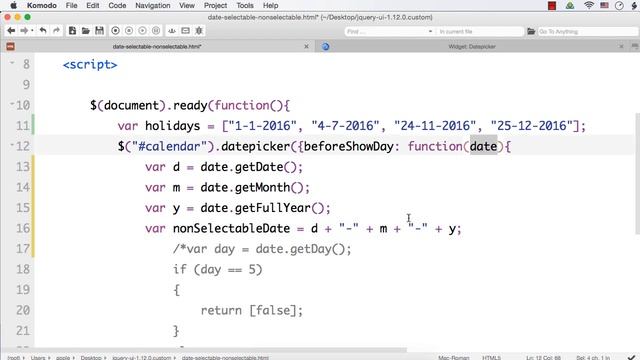Click the save macro to toolbox icon
Viewport: 640px width, 360px height.
pyautogui.click(x=156, y=31)
